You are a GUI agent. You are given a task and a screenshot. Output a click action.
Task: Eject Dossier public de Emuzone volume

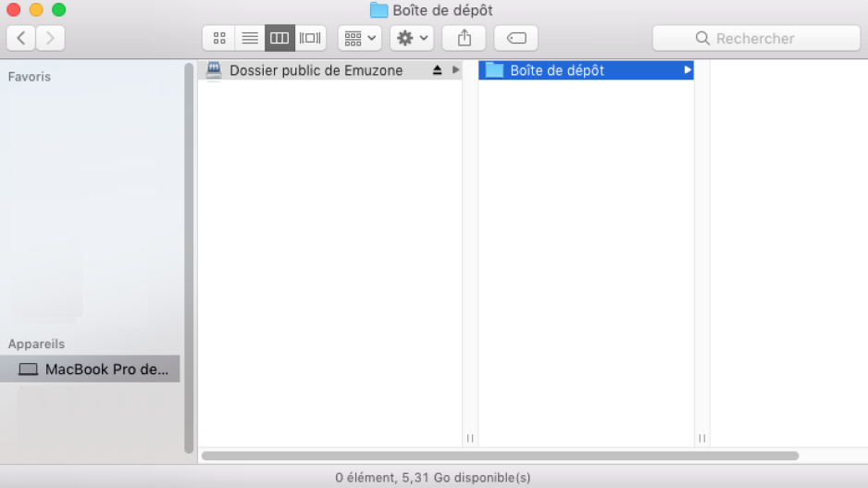pyautogui.click(x=438, y=69)
